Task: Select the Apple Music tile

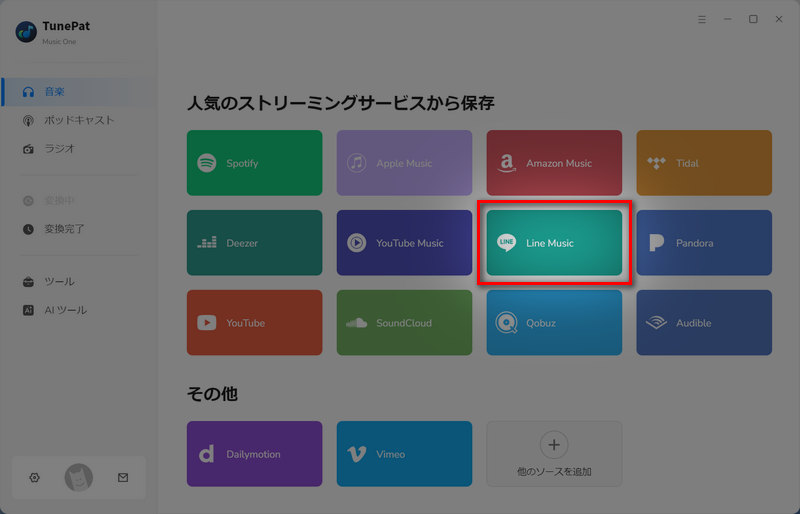Action: [x=405, y=163]
